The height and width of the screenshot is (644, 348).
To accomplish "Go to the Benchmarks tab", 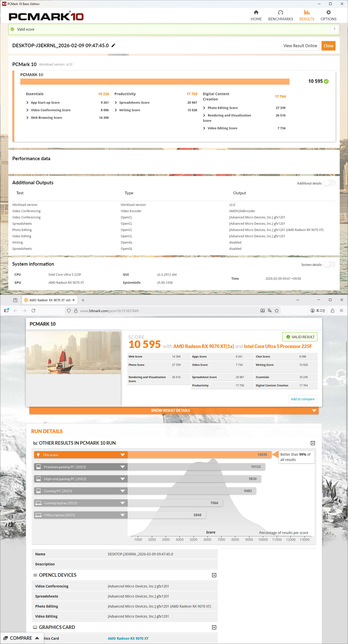I will pyautogui.click(x=280, y=16).
